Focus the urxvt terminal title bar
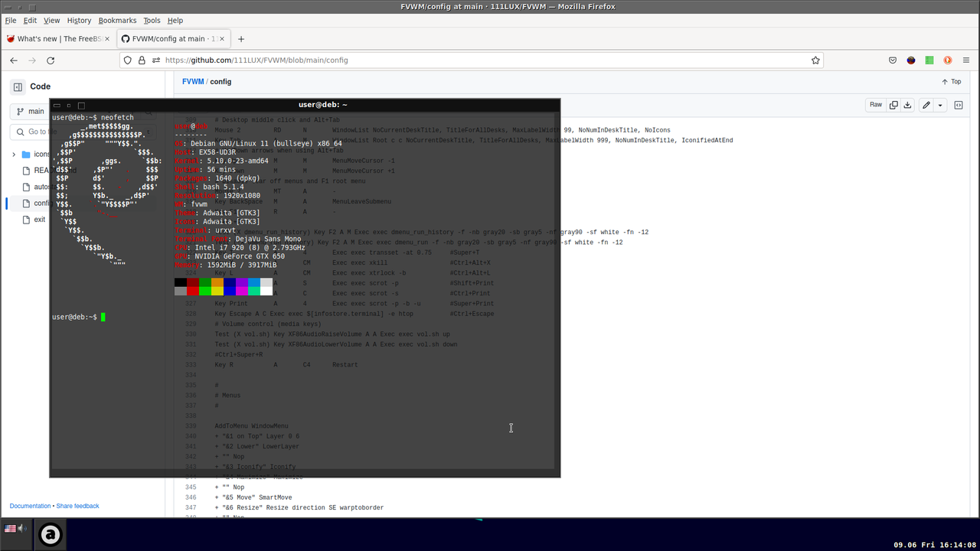980x551 pixels. click(322, 105)
